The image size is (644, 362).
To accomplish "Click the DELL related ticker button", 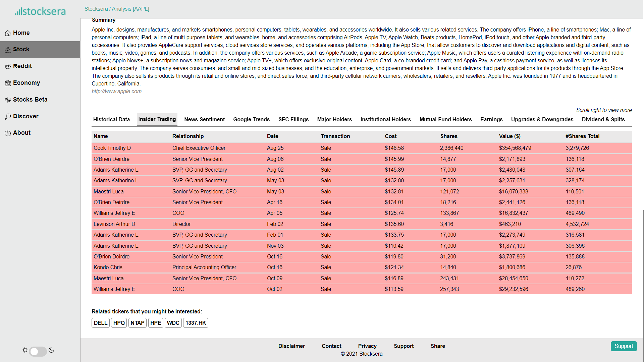I will point(101,323).
